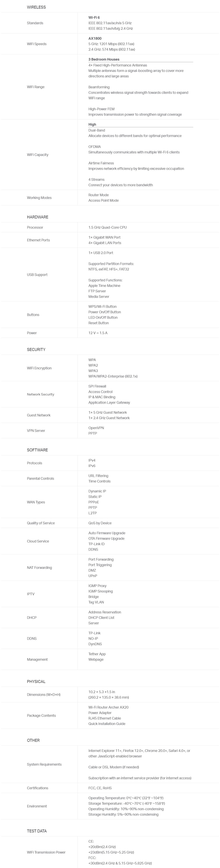The width and height of the screenshot is (220, 868).
Task: Select the bold Wi-Fi 6 standards text
Action: [x=94, y=18]
